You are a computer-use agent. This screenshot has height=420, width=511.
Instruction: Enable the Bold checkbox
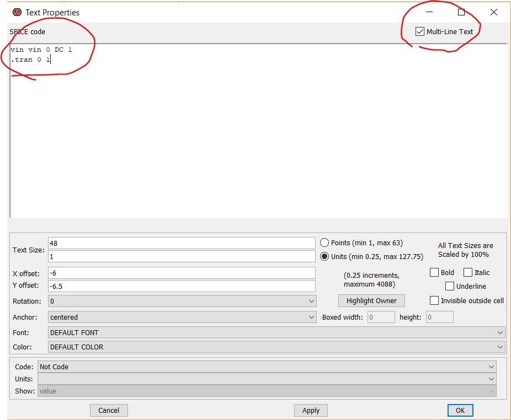click(434, 272)
